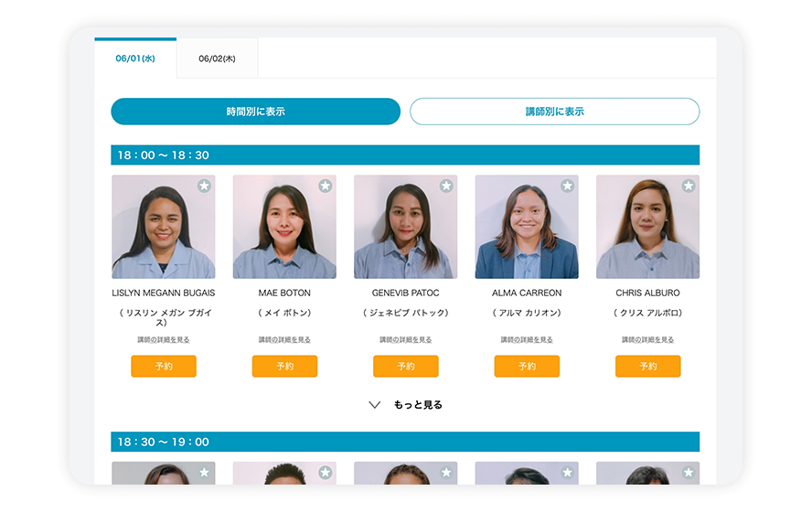The width and height of the screenshot is (812, 512).
Task: Star the third teacher in 18:30 slot
Action: [446, 473]
